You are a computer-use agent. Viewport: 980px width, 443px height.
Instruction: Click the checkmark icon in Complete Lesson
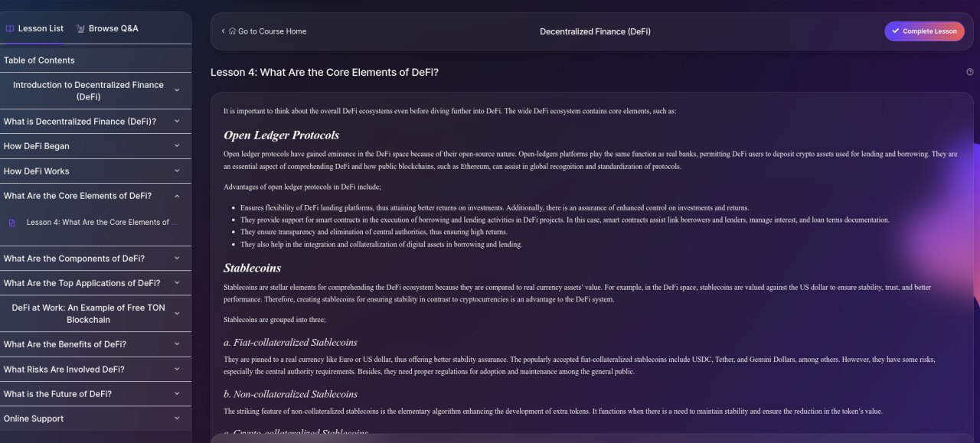(895, 31)
